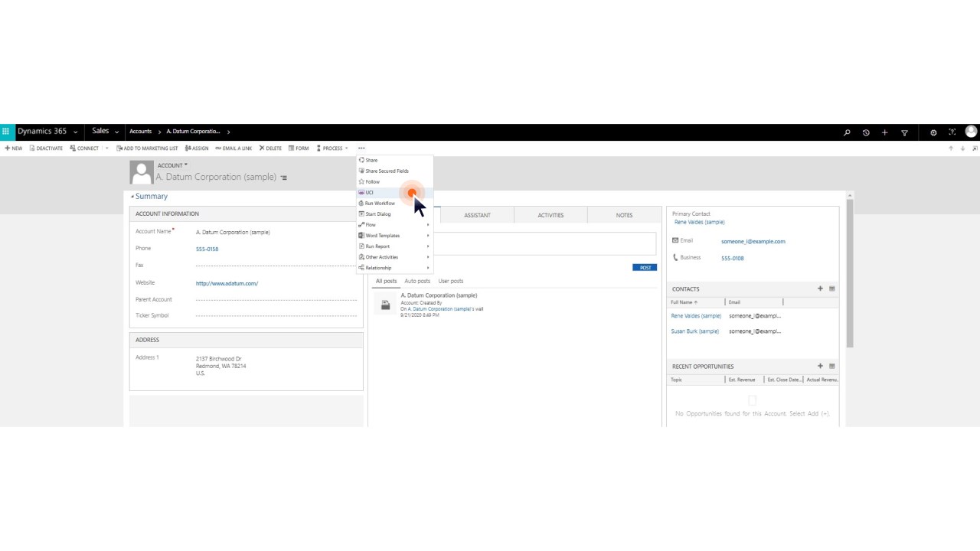Viewport: 980px width, 551px height.
Task: Expand the Dynamics 365 dropdown chevron
Action: click(76, 132)
